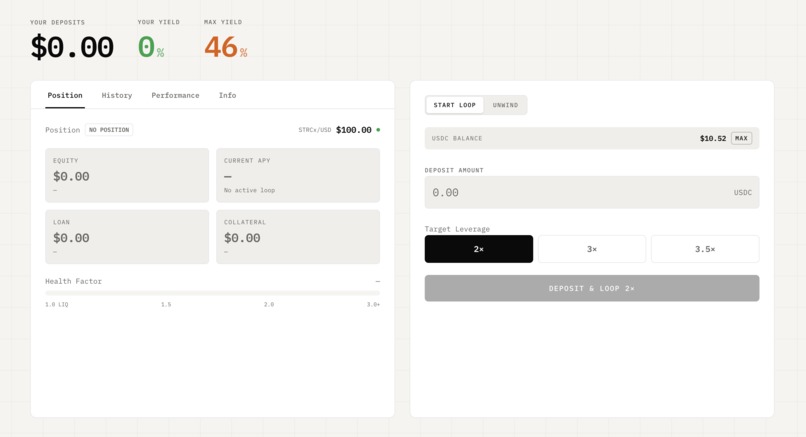Click the 'Health Factor' label

coord(74,281)
